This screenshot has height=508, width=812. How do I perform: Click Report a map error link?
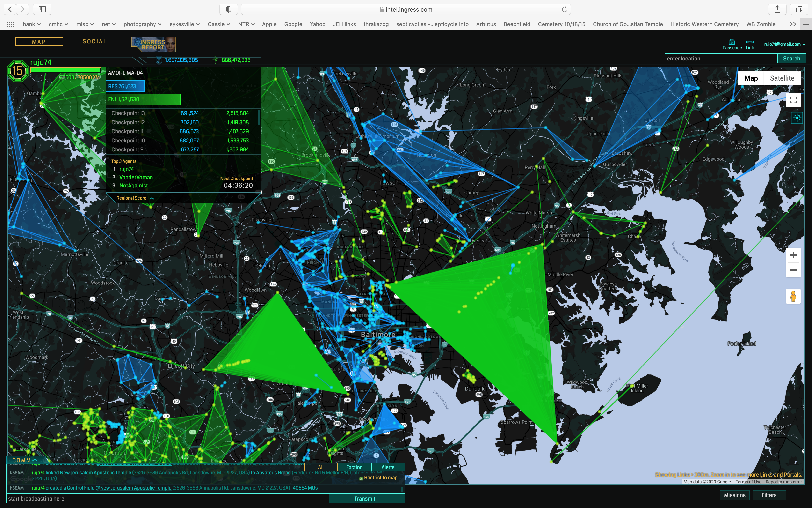784,481
